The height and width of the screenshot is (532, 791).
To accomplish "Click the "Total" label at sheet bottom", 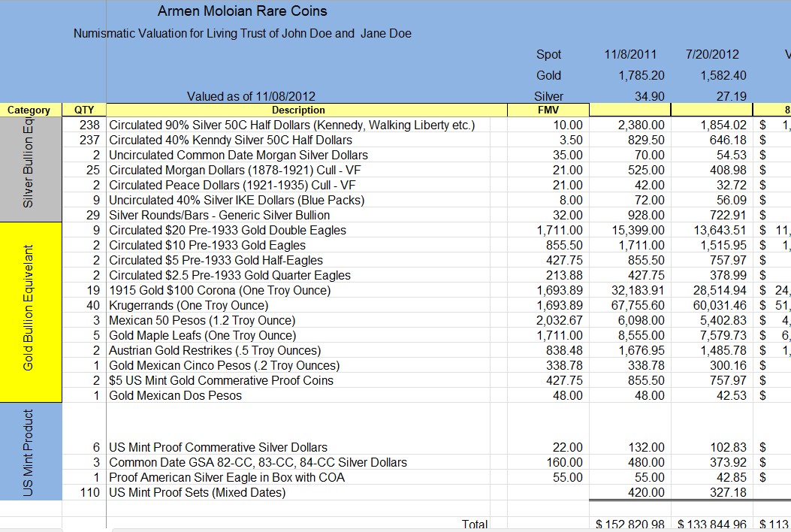I will coord(476,524).
